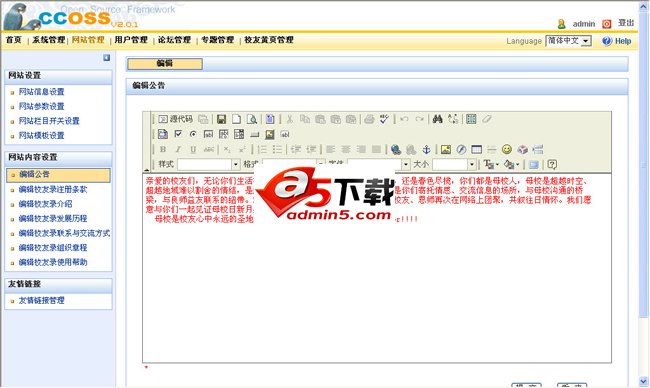
Task: Open the Templates icon in editor toolbar
Action: 270,119
